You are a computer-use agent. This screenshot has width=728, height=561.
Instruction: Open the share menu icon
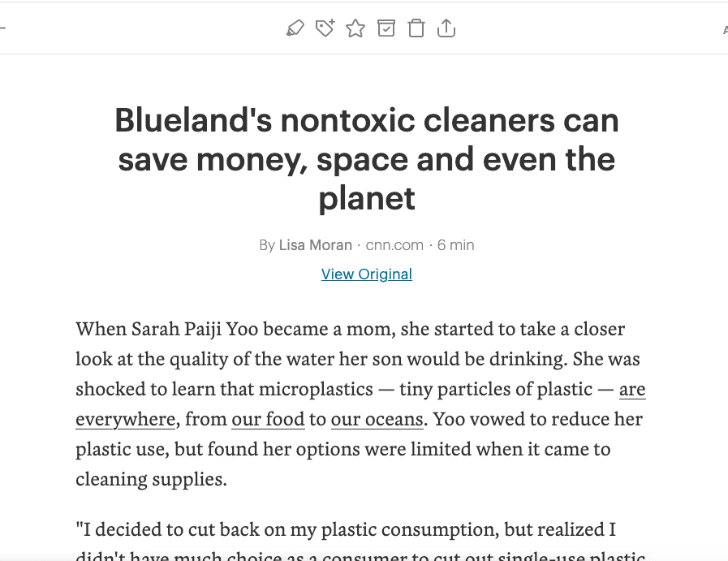(x=446, y=28)
